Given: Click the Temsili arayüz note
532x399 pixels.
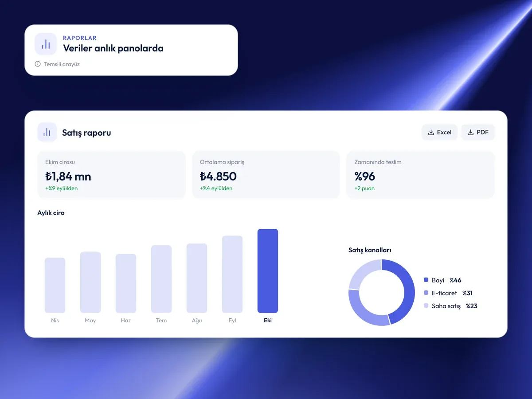Looking at the screenshot, I should 62,64.
